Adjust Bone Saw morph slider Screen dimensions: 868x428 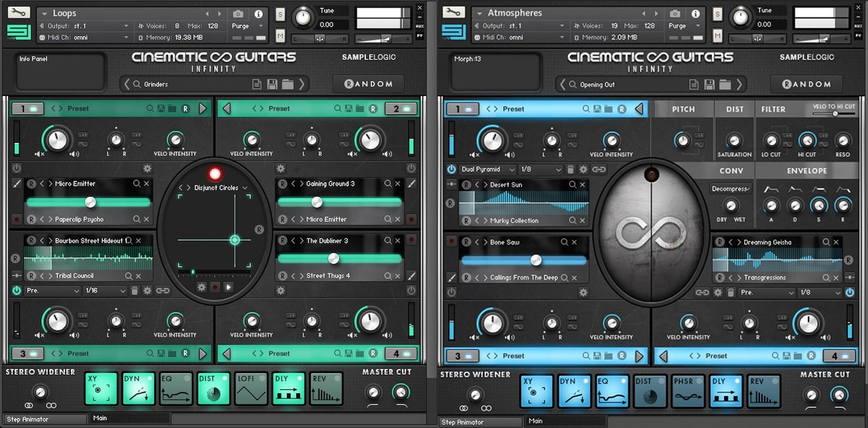point(524,260)
